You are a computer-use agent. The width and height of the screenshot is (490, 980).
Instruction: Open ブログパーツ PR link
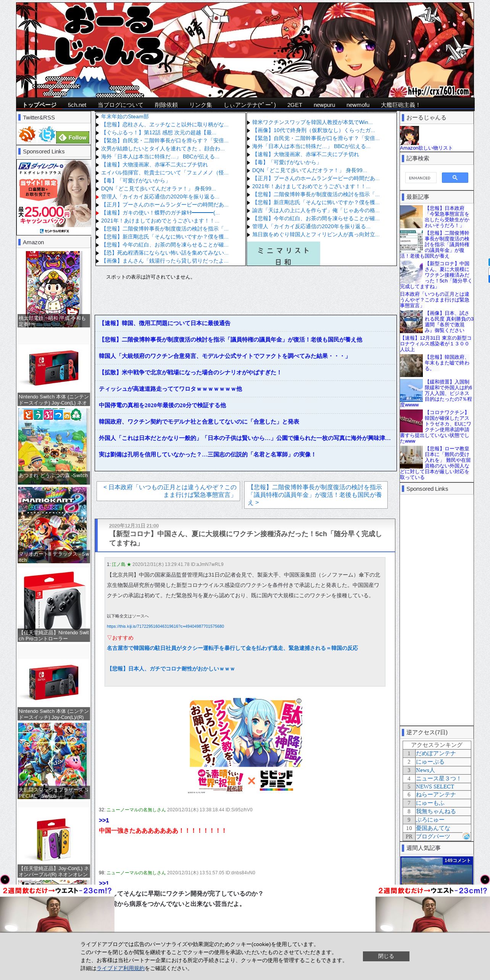tap(433, 837)
